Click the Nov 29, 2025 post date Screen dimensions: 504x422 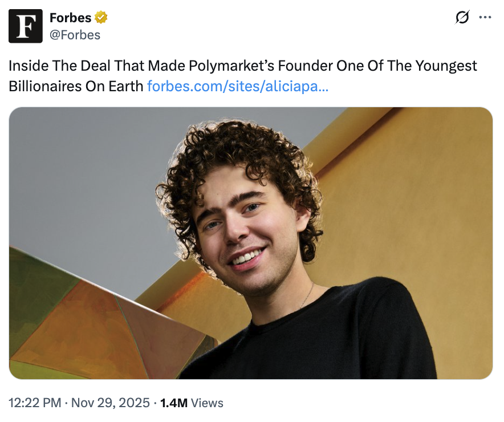click(110, 403)
